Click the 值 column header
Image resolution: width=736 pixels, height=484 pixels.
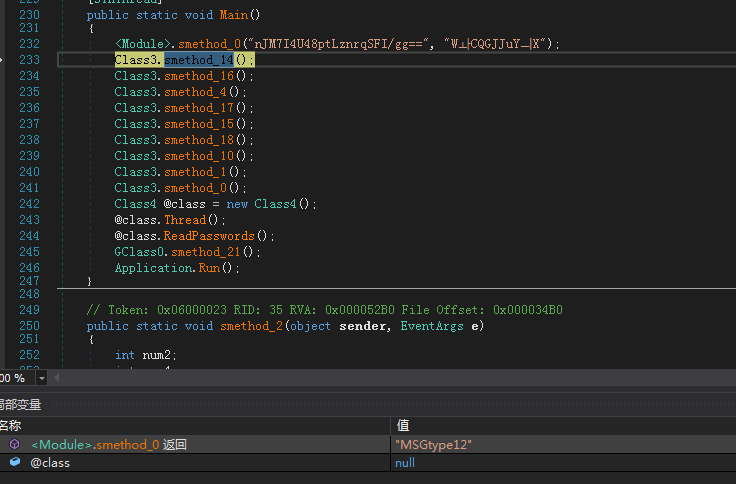pos(403,426)
